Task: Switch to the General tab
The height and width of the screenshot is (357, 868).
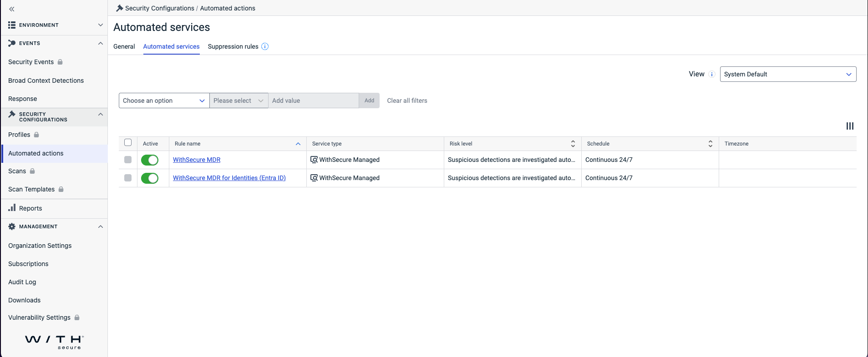Action: coord(124,46)
